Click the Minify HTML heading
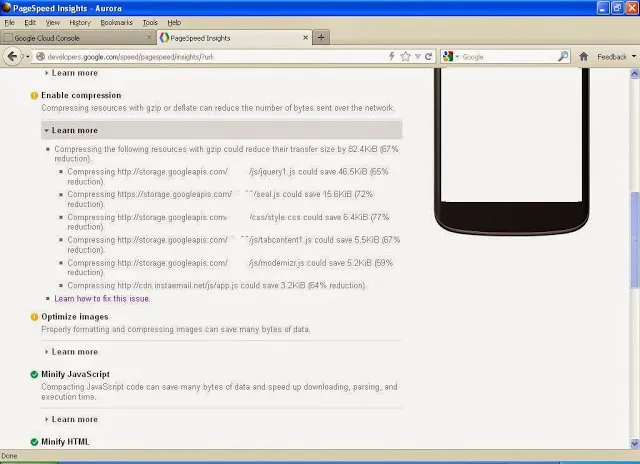Viewport: 640px width, 464px height. (65, 442)
